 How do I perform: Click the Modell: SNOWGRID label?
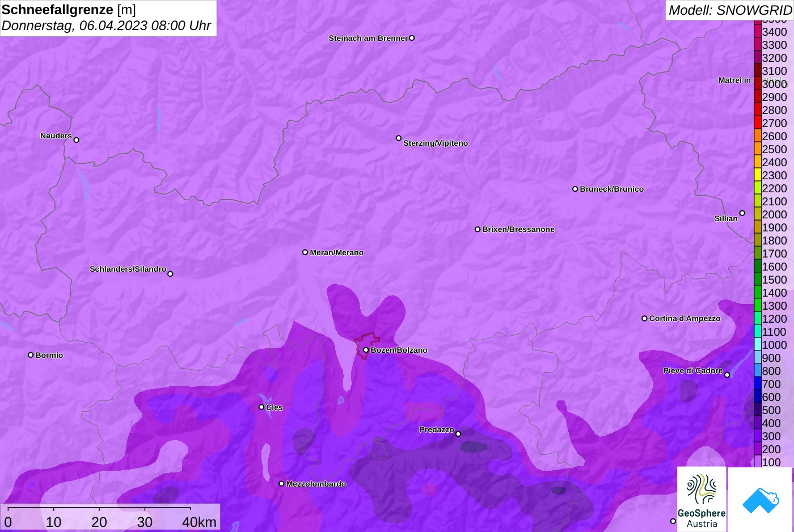(730, 10)
